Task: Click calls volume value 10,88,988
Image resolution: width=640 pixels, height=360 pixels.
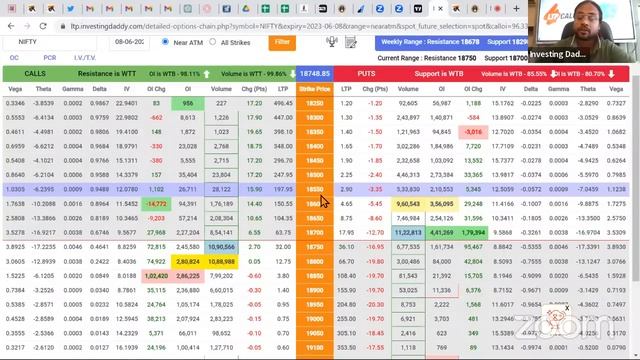Action: [221, 261]
